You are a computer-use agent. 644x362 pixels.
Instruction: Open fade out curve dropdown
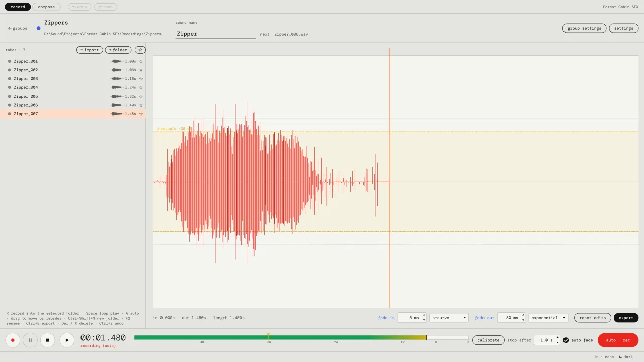tap(548, 318)
